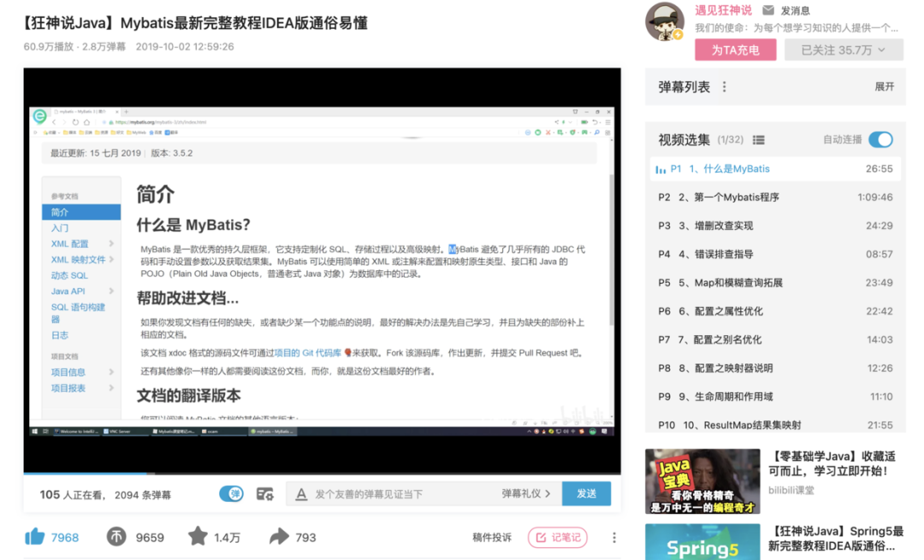Click 入门 in the docs sidebar
Viewport: 924px width, 560px height.
[60, 228]
